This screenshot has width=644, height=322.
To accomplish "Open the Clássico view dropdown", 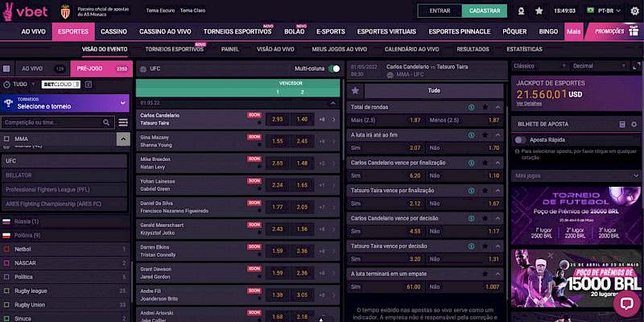I will (540, 66).
